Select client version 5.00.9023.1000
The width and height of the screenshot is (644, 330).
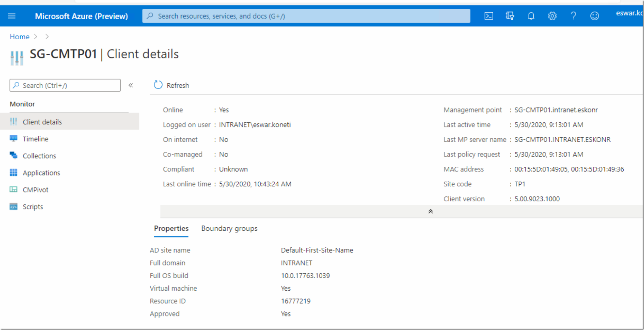point(537,199)
